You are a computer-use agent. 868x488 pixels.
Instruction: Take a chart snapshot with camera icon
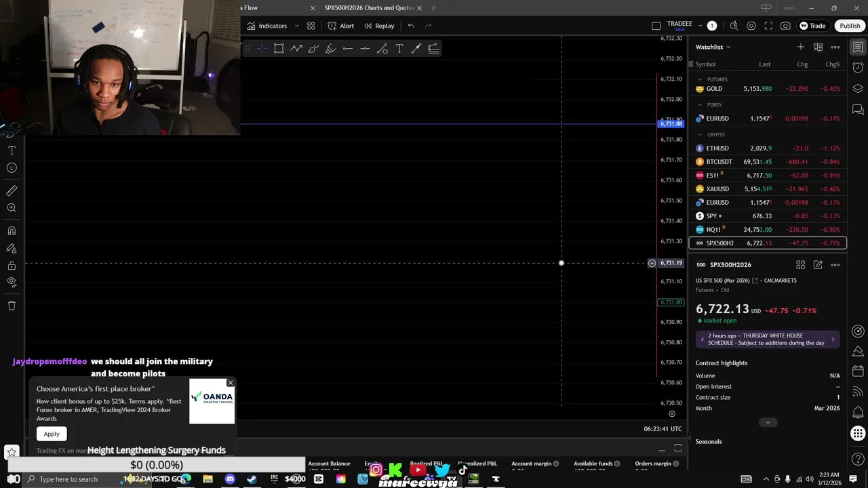point(785,26)
